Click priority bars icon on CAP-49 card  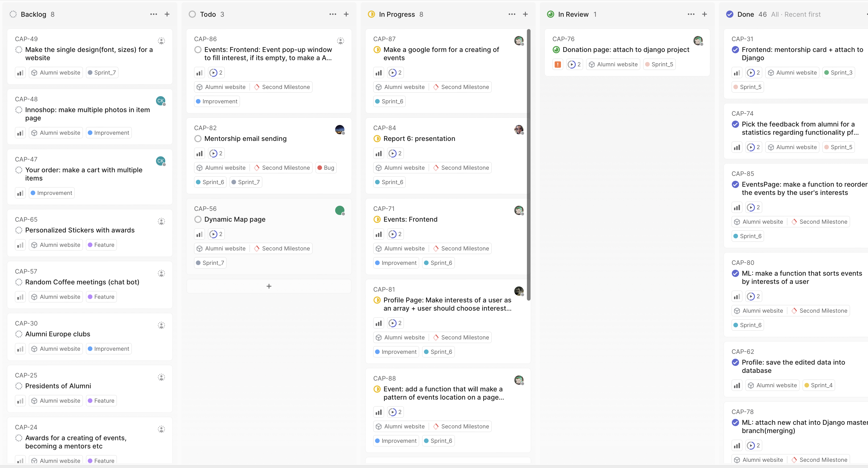(x=20, y=73)
